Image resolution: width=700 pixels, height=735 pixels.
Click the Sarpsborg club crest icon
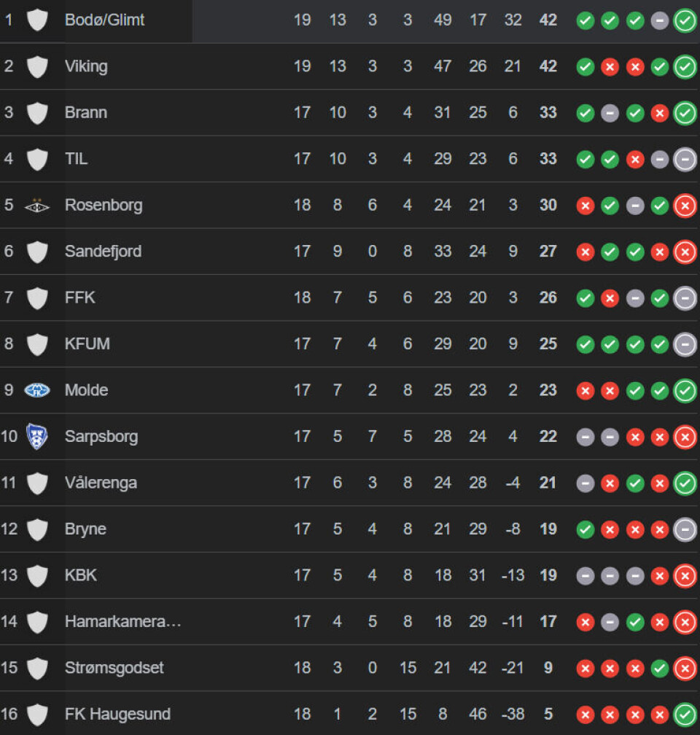point(37,436)
